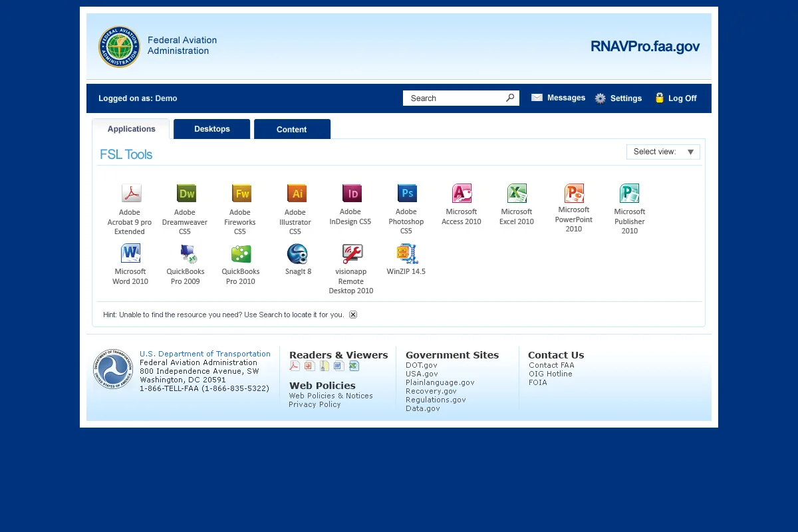Image resolution: width=798 pixels, height=532 pixels.
Task: Click RNAVPro.faa.gov site title
Action: (645, 47)
